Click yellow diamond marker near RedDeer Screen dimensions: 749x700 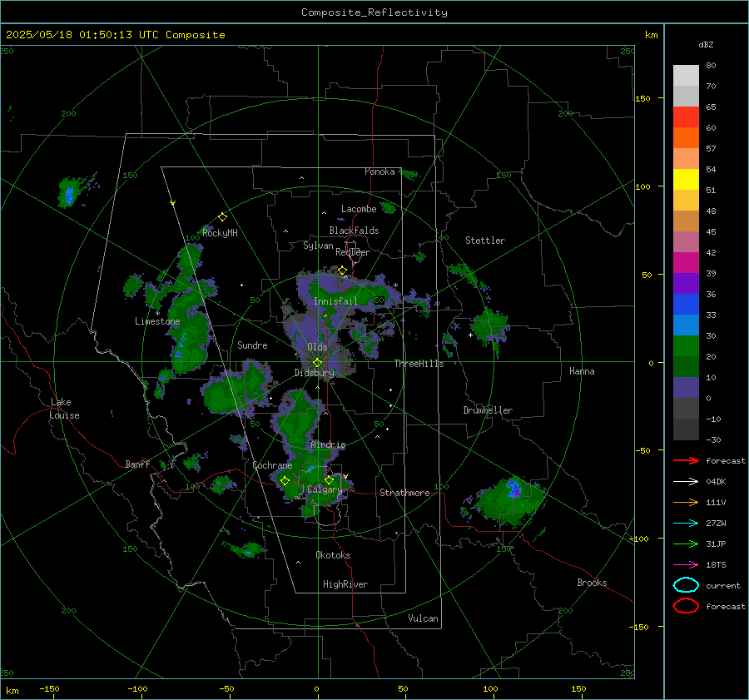tap(342, 271)
